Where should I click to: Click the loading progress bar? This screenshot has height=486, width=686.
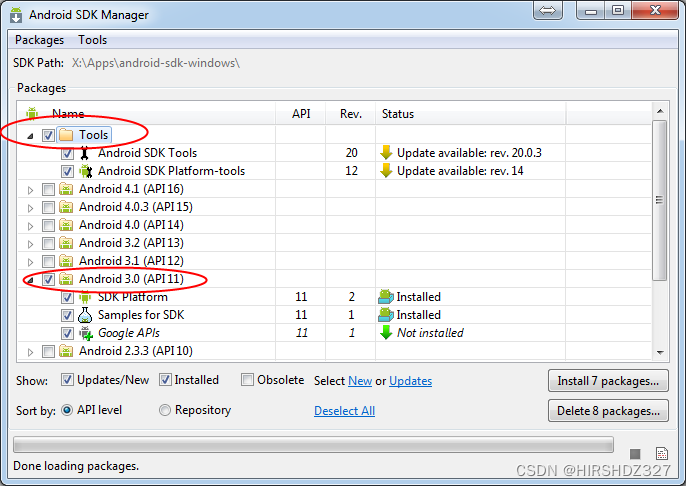pyautogui.click(x=313, y=444)
